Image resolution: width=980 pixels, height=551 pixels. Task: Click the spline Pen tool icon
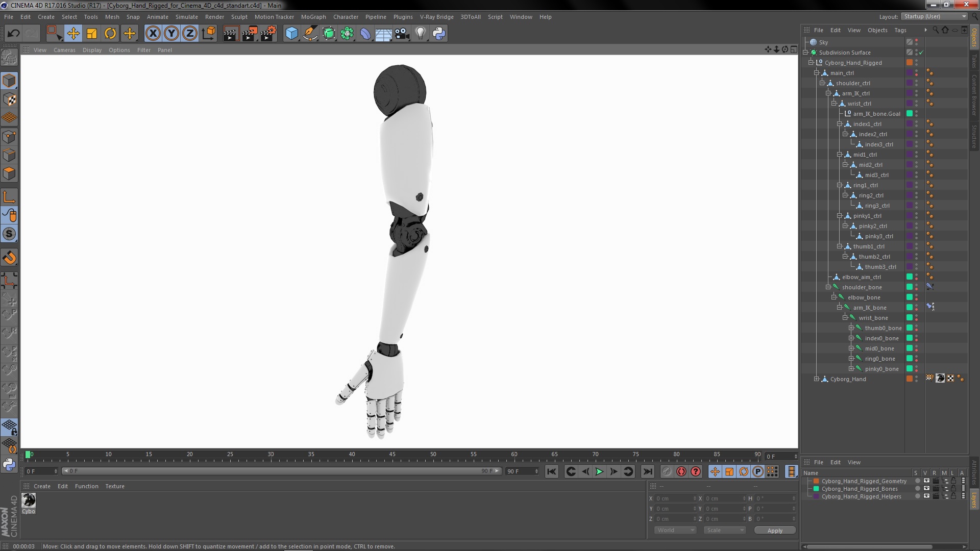310,34
